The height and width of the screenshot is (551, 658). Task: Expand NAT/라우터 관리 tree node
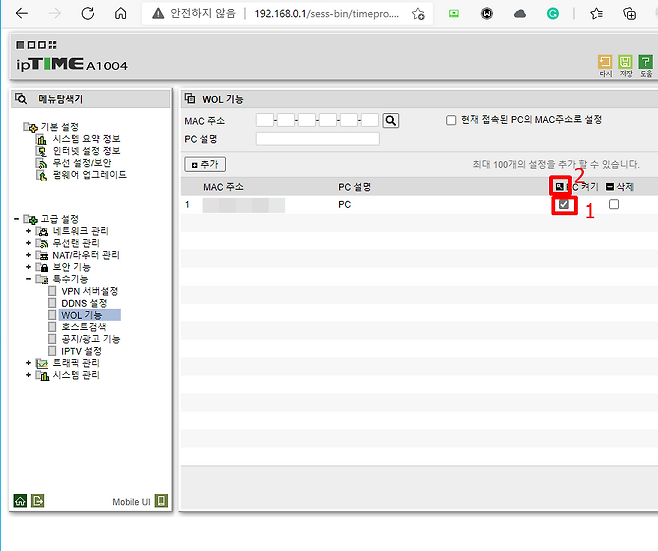point(29,255)
